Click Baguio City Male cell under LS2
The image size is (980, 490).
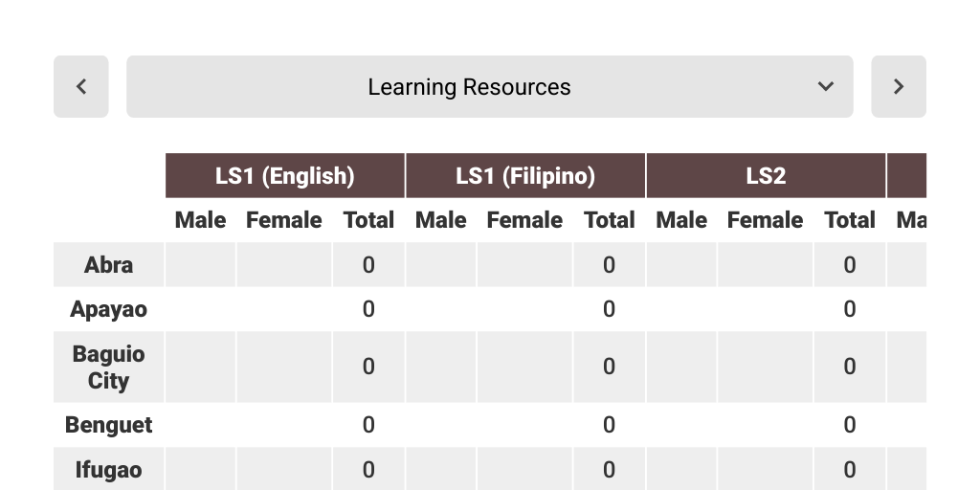[681, 367]
